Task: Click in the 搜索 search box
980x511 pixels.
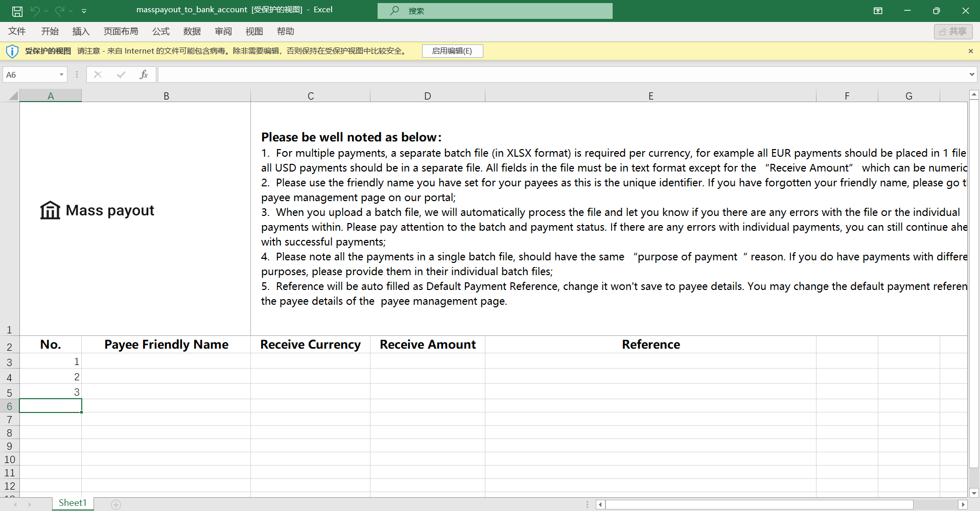Action: [x=495, y=11]
